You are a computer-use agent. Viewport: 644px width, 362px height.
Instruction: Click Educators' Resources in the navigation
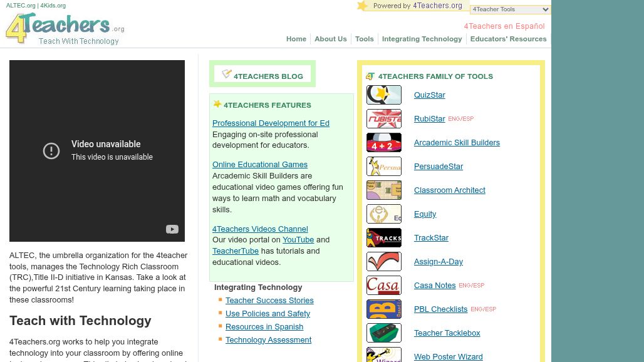pos(509,38)
